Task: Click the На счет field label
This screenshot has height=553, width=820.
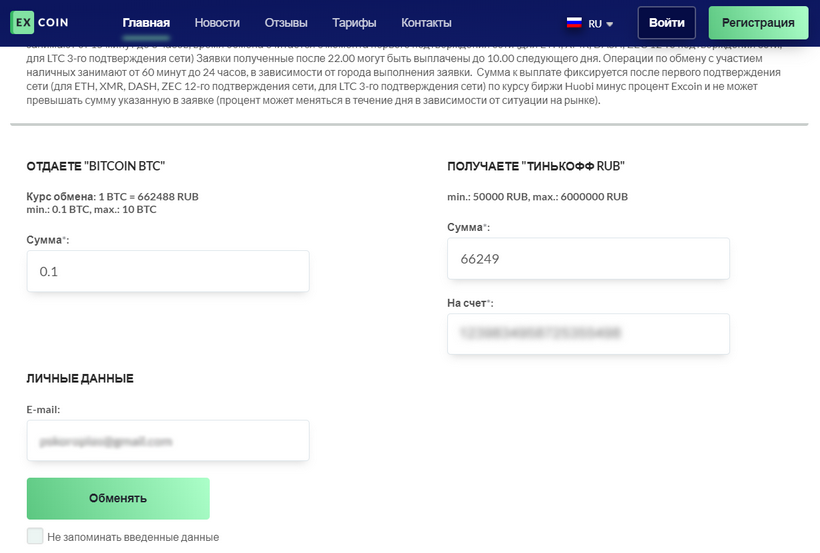Action: [470, 303]
